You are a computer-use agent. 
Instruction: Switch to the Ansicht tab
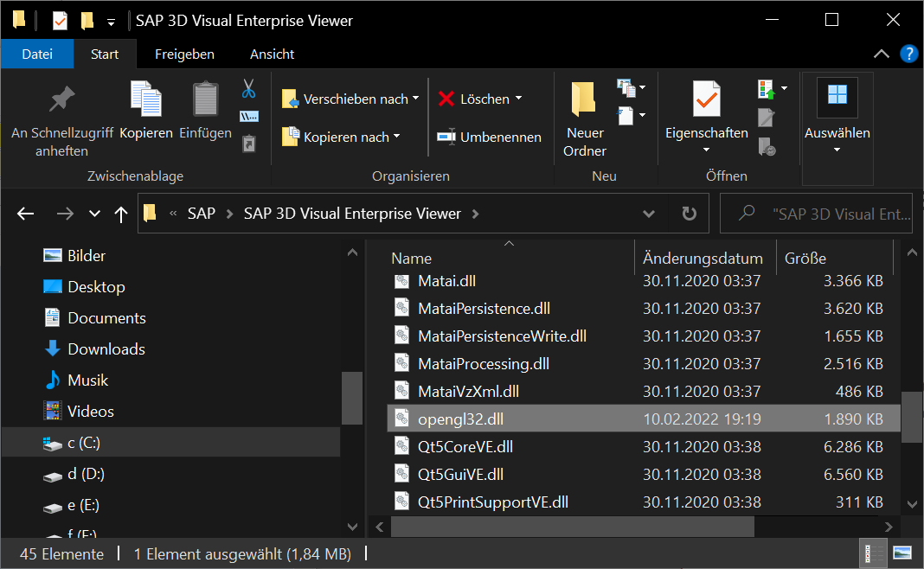(273, 54)
